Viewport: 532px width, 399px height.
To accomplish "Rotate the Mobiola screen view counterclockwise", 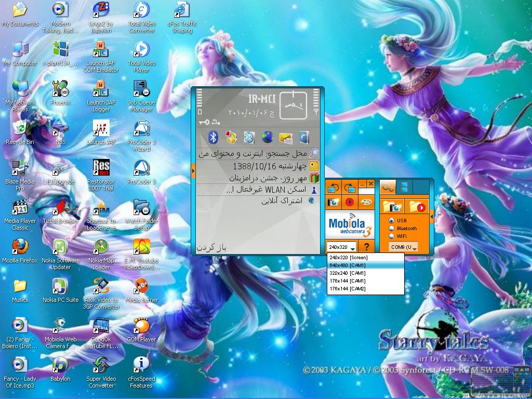I will [334, 187].
